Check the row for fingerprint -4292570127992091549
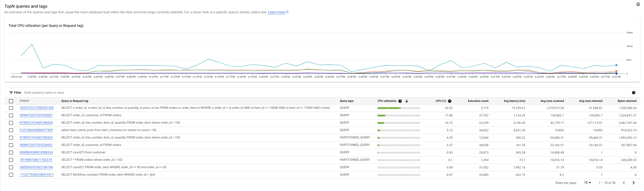644x191 pixels. tap(11, 108)
